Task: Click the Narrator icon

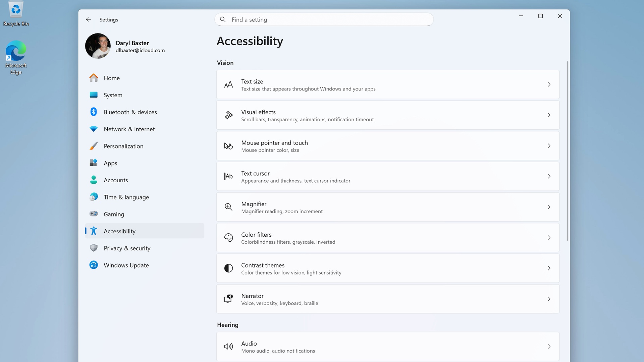Action: coord(228,299)
